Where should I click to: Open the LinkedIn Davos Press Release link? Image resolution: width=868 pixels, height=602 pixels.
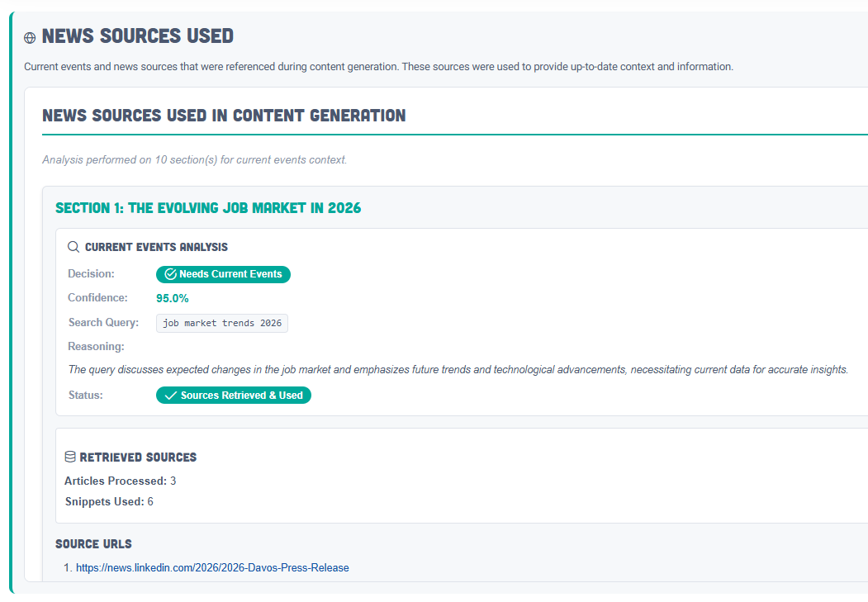pos(212,568)
